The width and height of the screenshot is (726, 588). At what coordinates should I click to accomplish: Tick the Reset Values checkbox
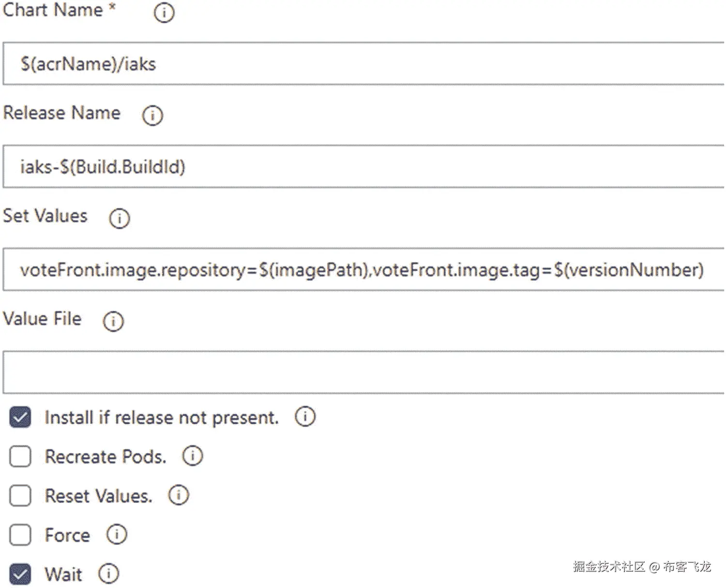tap(20, 496)
